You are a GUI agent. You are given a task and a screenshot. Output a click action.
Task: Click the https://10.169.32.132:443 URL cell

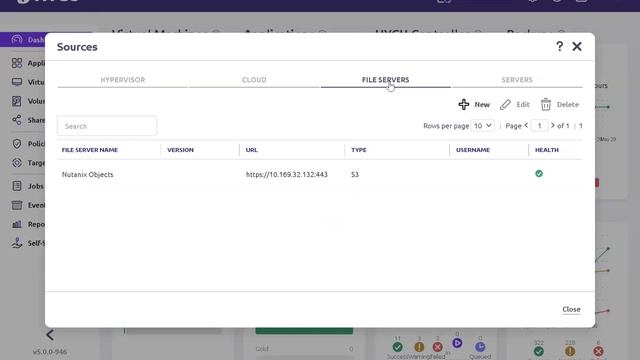pos(287,174)
